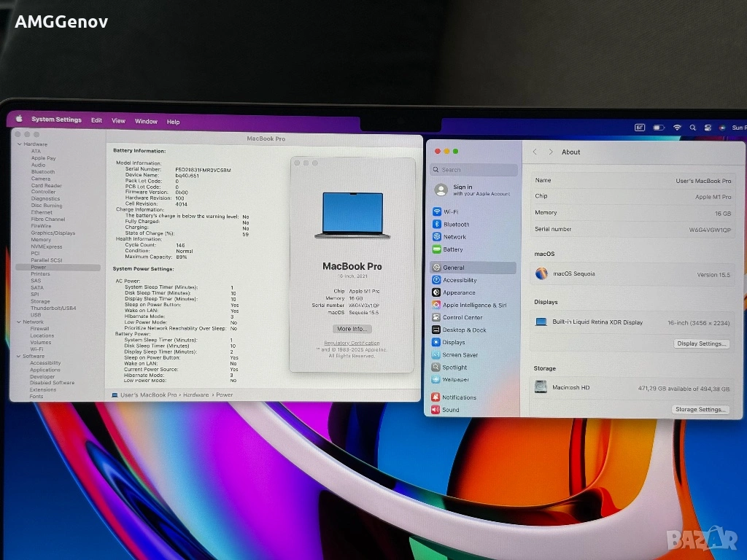Open Notifications settings in sidebar
The image size is (747, 560).
click(x=459, y=397)
